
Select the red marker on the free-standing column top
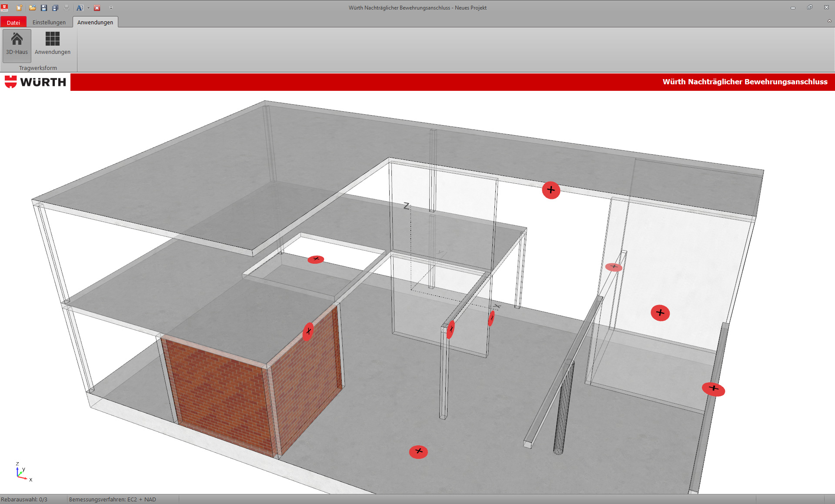pos(451,329)
